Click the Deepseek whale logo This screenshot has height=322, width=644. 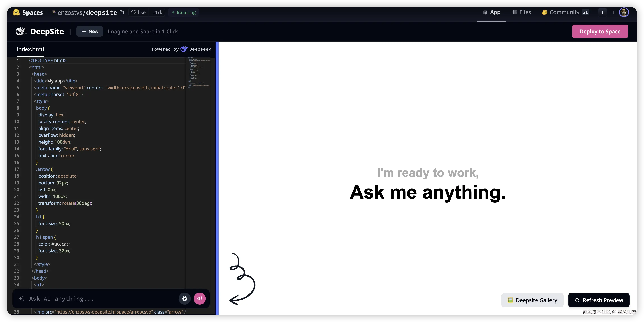coord(184,49)
